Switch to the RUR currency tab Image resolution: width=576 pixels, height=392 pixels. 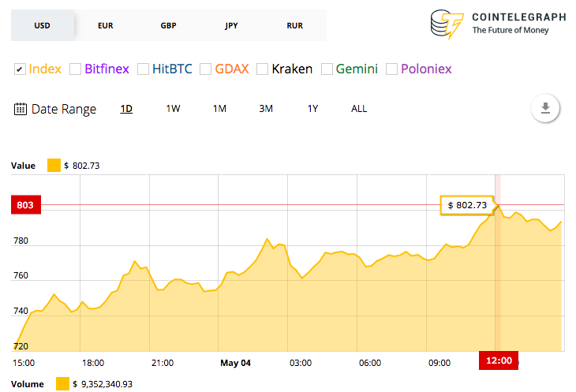[x=294, y=25]
